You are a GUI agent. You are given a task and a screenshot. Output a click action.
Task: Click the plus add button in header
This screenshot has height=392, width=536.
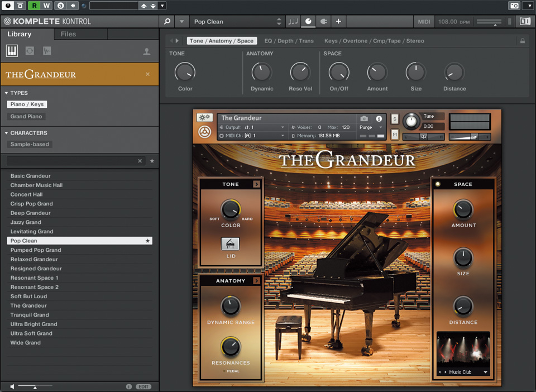[338, 22]
